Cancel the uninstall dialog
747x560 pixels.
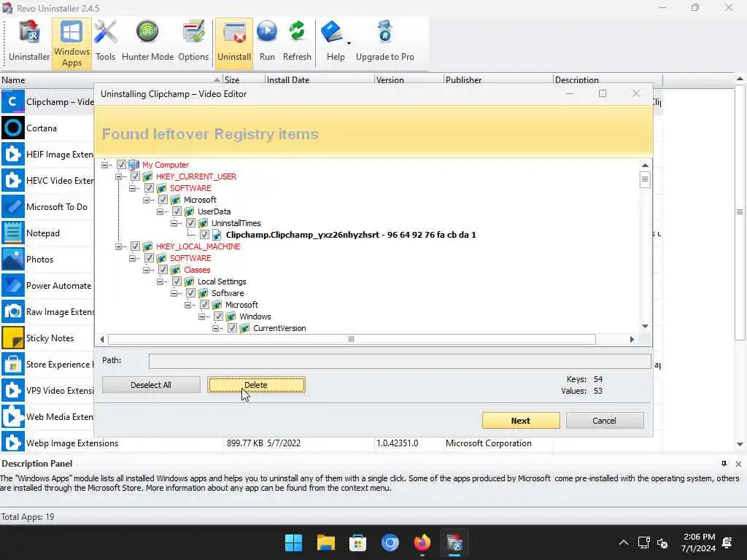click(605, 421)
